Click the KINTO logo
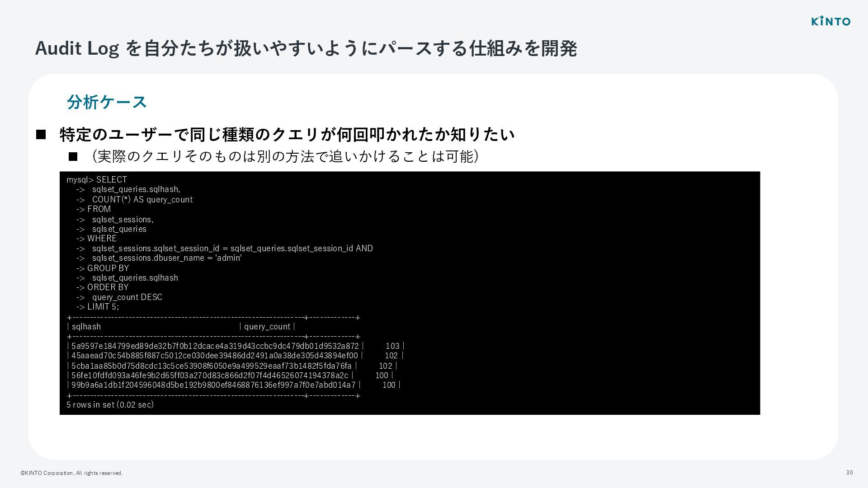 [x=830, y=21]
